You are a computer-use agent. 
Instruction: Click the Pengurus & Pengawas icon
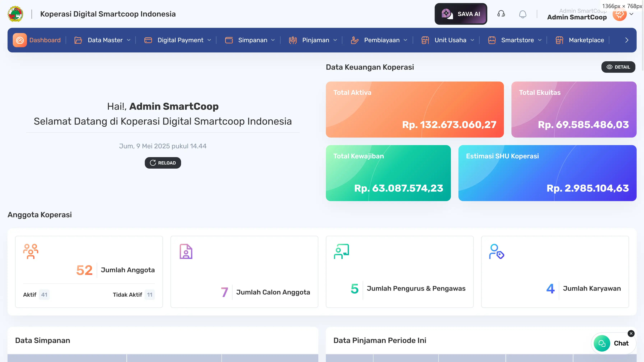(341, 251)
